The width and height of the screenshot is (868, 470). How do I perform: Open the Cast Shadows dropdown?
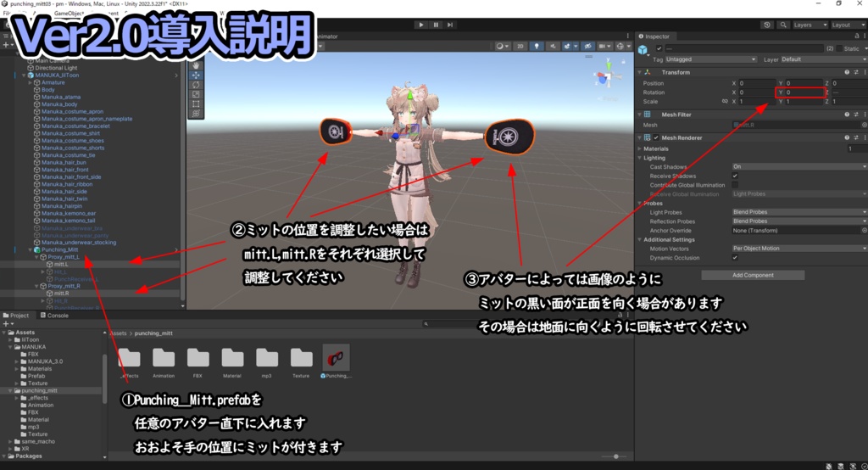click(798, 167)
